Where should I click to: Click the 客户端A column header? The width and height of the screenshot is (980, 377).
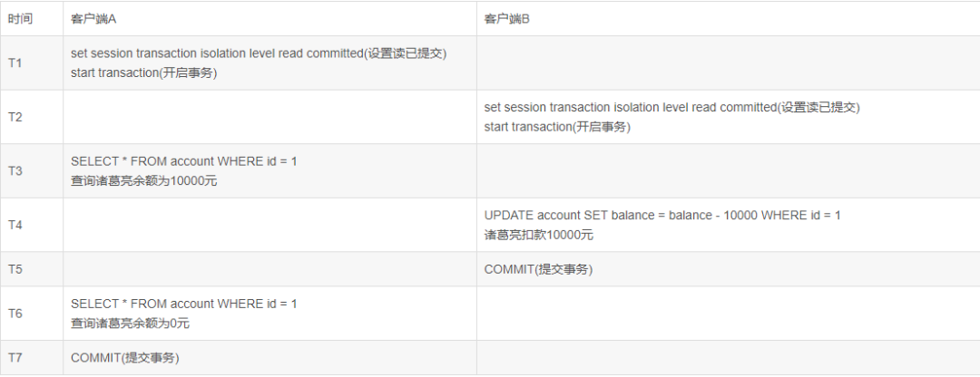pos(92,19)
